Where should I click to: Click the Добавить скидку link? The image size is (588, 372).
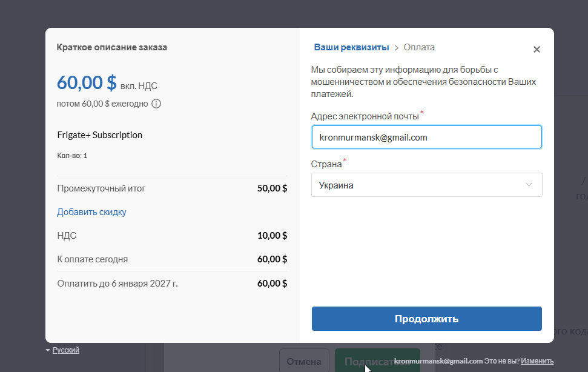[x=91, y=212]
